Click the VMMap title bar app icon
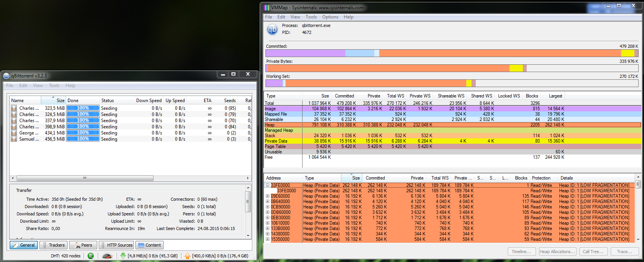644x262 pixels. 266,8
